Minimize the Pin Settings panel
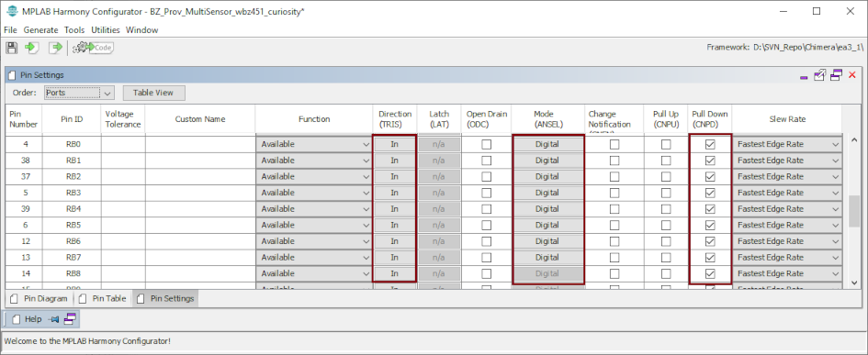This screenshot has width=868, height=355. (x=804, y=78)
